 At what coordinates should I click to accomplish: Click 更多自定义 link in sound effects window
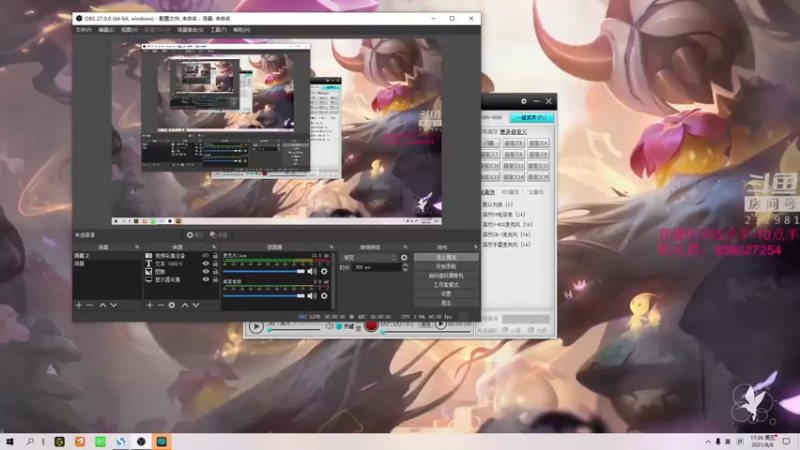[513, 132]
